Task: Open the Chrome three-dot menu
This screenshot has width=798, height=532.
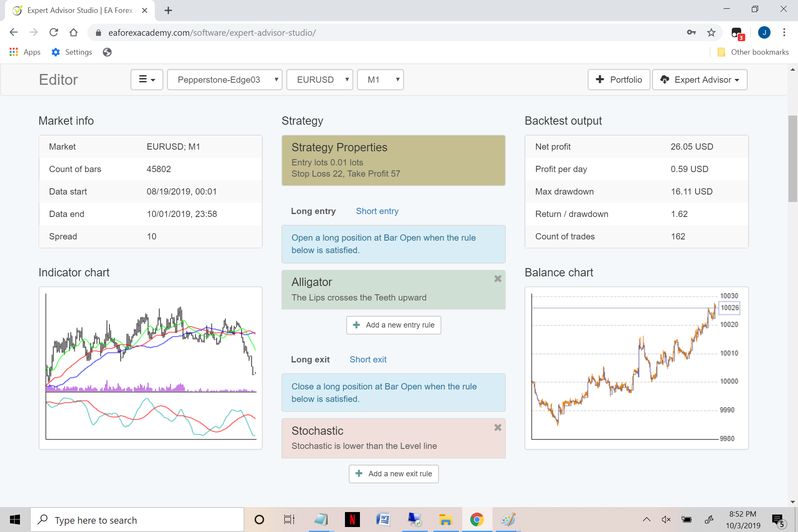Action: click(x=784, y=32)
